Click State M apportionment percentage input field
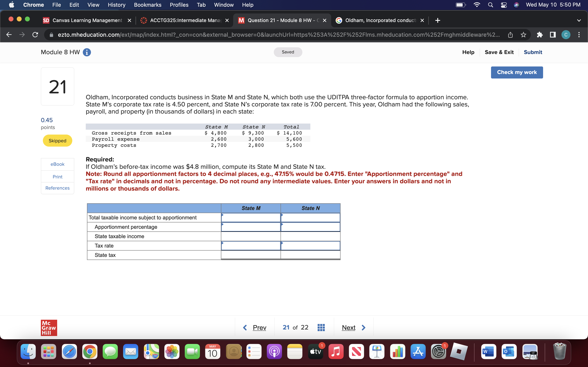Viewport: 588px width, 367px height. tap(251, 227)
